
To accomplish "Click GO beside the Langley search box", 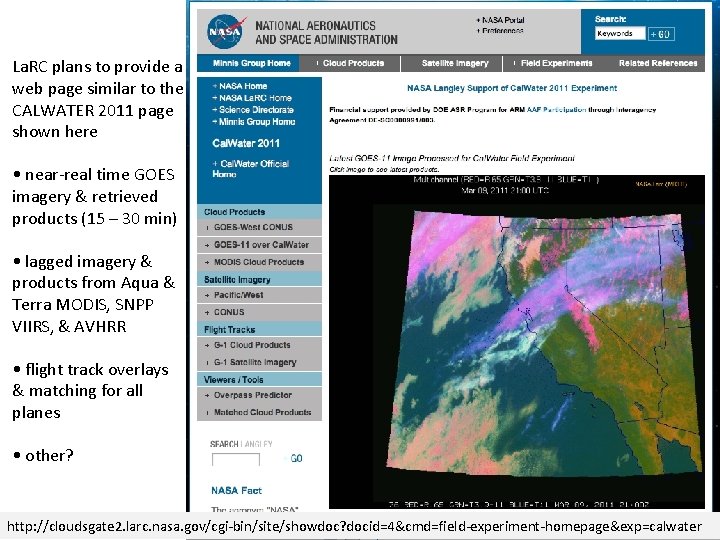I will 296,458.
